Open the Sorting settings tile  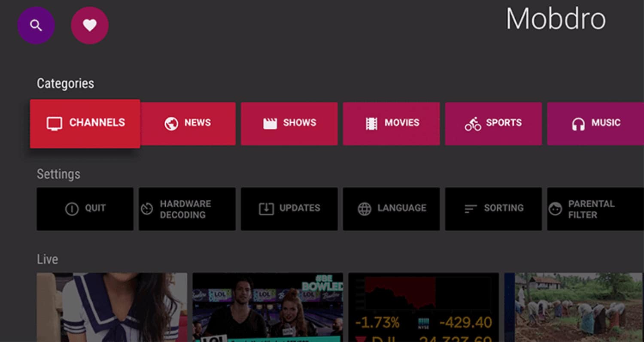pyautogui.click(x=493, y=209)
